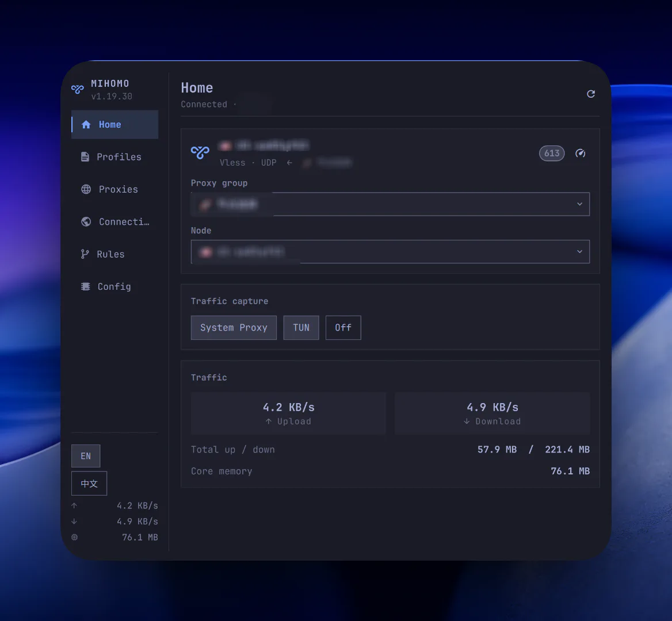Open the Config page

pyautogui.click(x=115, y=286)
